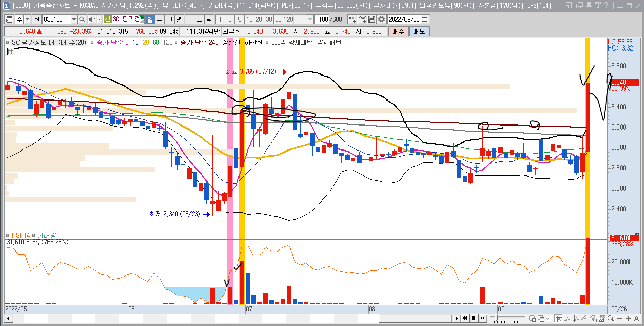The height and width of the screenshot is (326, 644).
Task: Click the blue 매도 sell button
Action: tap(419, 31)
